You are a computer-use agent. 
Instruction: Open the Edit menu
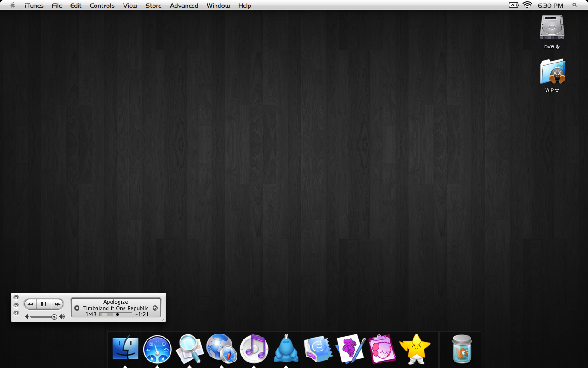[76, 6]
